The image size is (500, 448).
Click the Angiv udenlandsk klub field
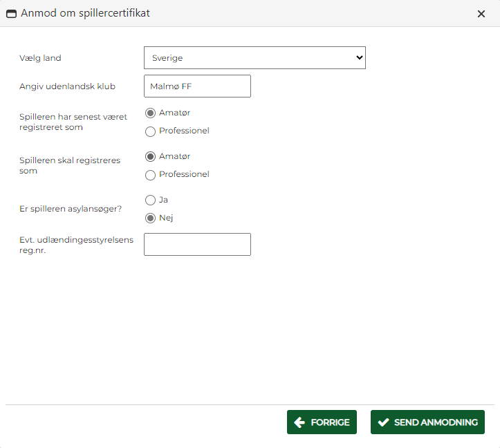coord(197,86)
